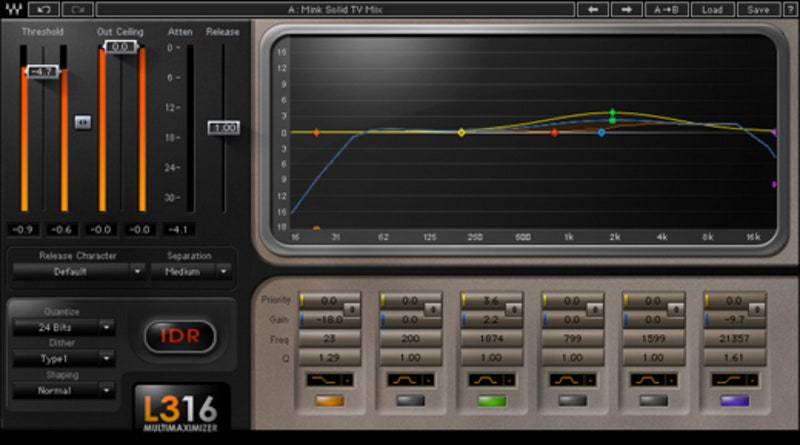Click the Release slider handle at 1.00
The image size is (800, 445).
pos(223,128)
